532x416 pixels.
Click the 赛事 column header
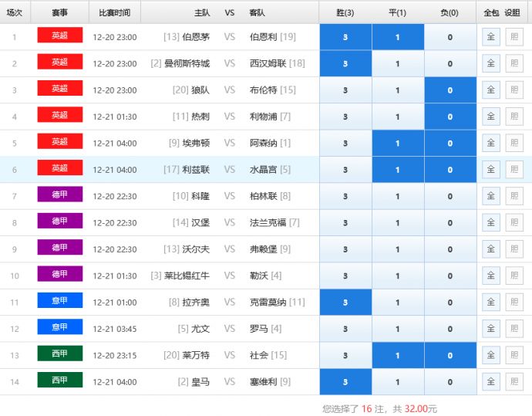click(x=59, y=13)
